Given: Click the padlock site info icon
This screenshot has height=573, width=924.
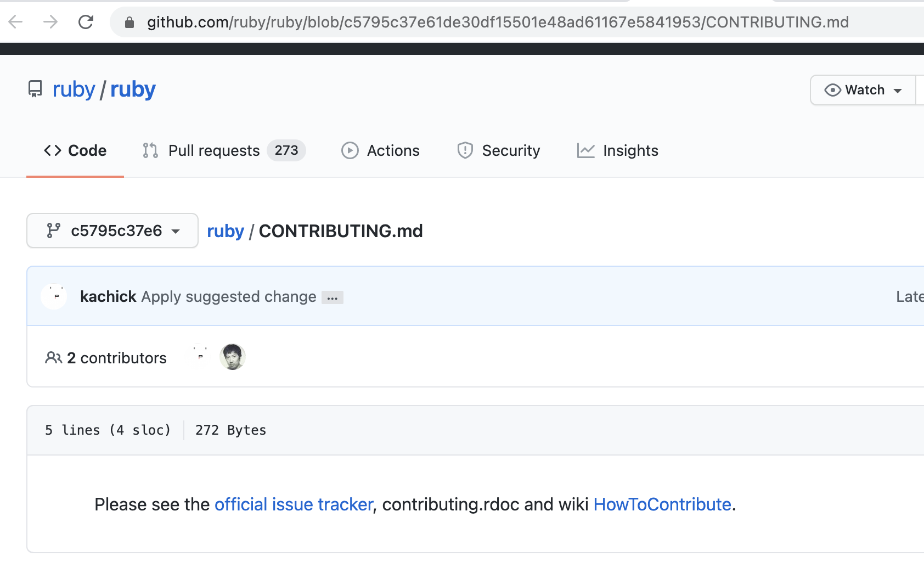Looking at the screenshot, I should tap(129, 22).
